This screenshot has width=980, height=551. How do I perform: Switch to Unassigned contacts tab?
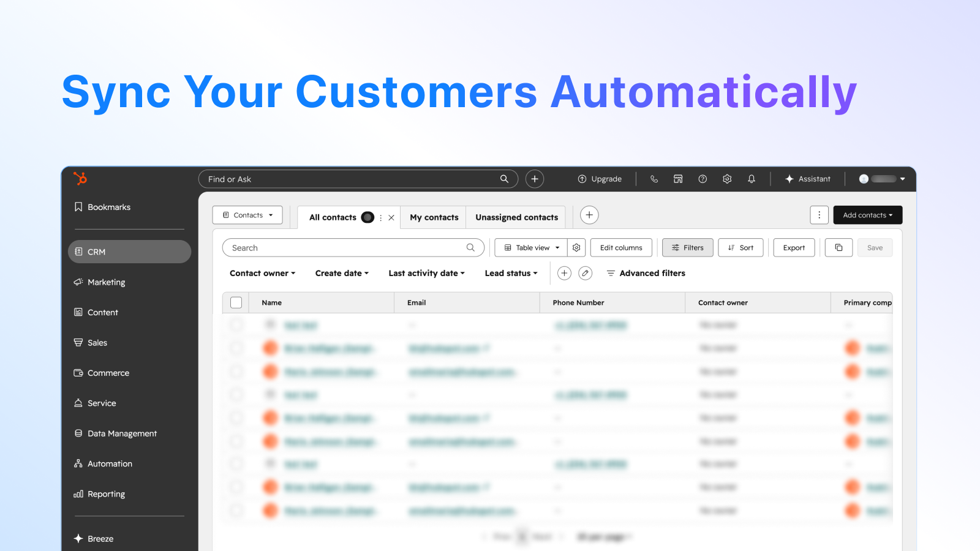pyautogui.click(x=516, y=217)
